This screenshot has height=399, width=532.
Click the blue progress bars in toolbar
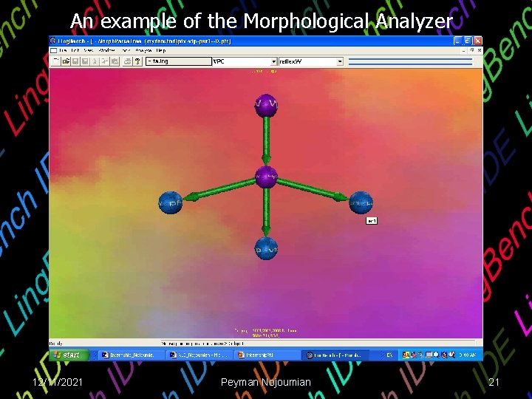(410, 61)
